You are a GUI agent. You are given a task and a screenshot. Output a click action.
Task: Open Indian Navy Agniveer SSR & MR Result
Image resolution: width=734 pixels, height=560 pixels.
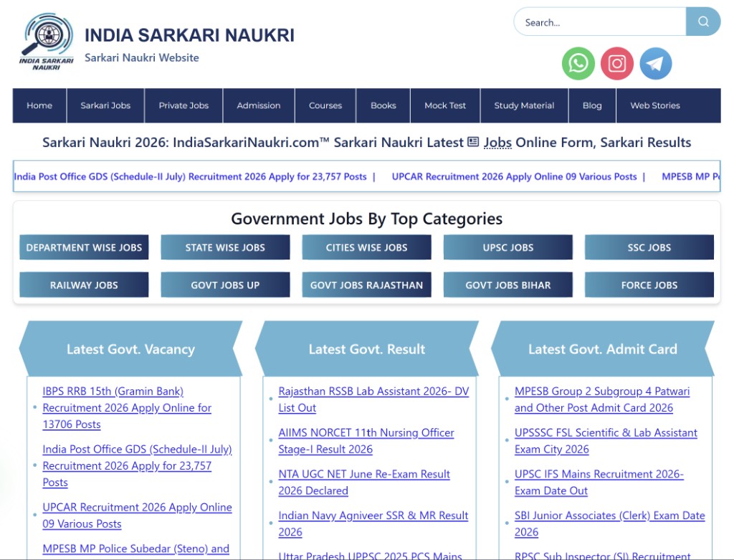click(x=373, y=523)
